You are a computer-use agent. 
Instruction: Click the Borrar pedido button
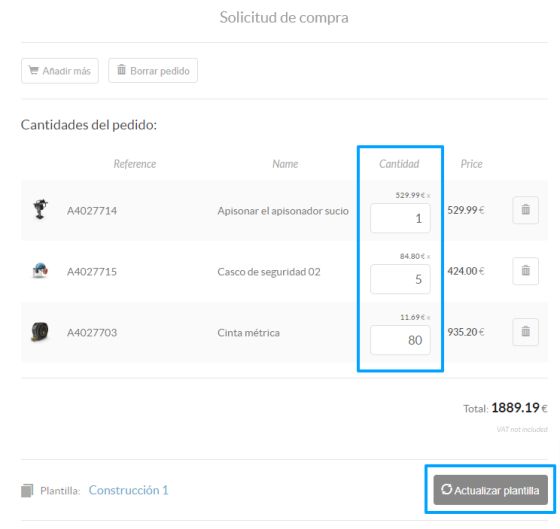153,70
